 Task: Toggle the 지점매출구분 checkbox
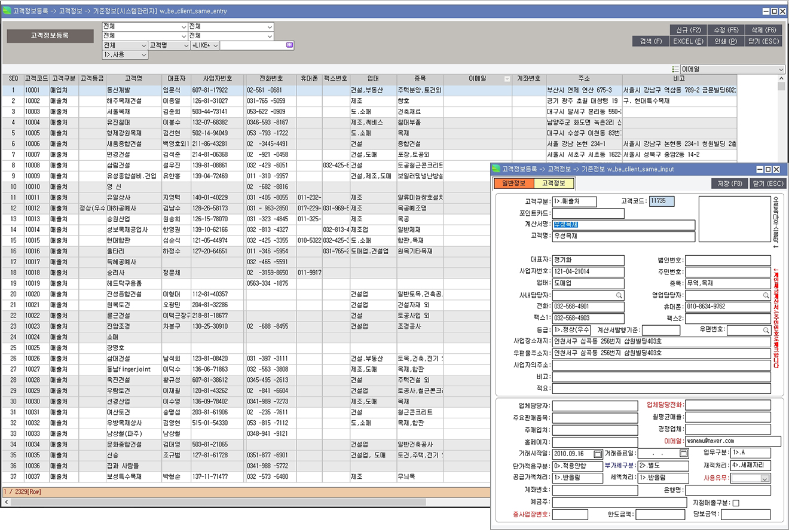[x=736, y=503]
